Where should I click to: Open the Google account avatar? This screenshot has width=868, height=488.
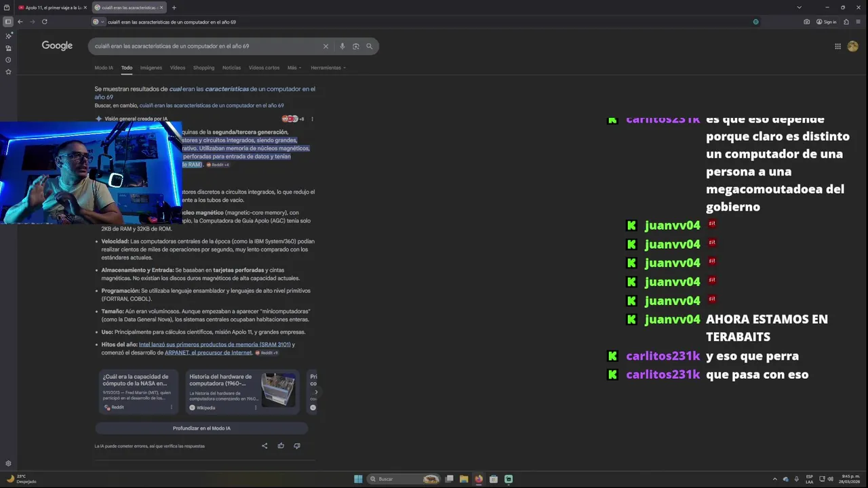(x=853, y=46)
